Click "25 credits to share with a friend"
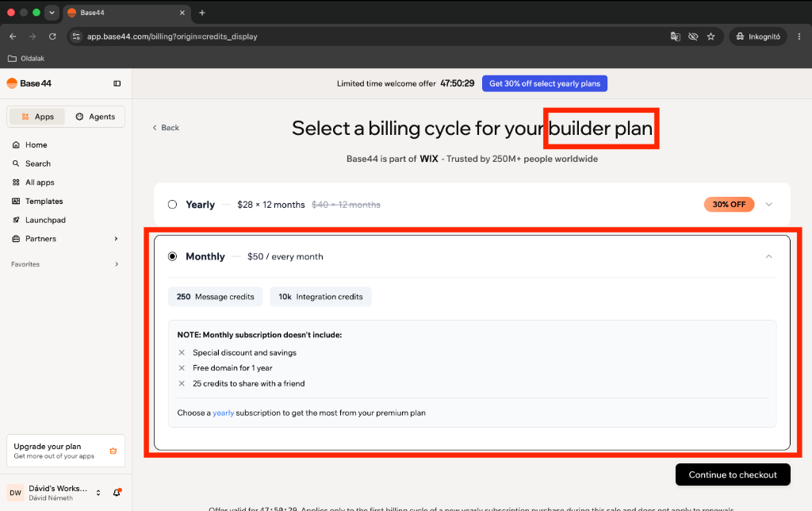Image resolution: width=812 pixels, height=511 pixels. [x=248, y=383]
